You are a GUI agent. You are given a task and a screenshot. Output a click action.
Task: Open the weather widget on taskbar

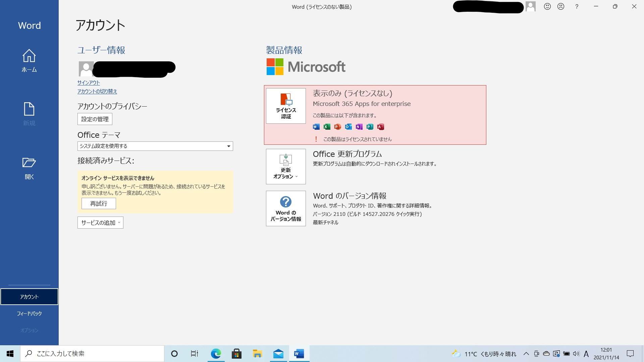coord(483,354)
